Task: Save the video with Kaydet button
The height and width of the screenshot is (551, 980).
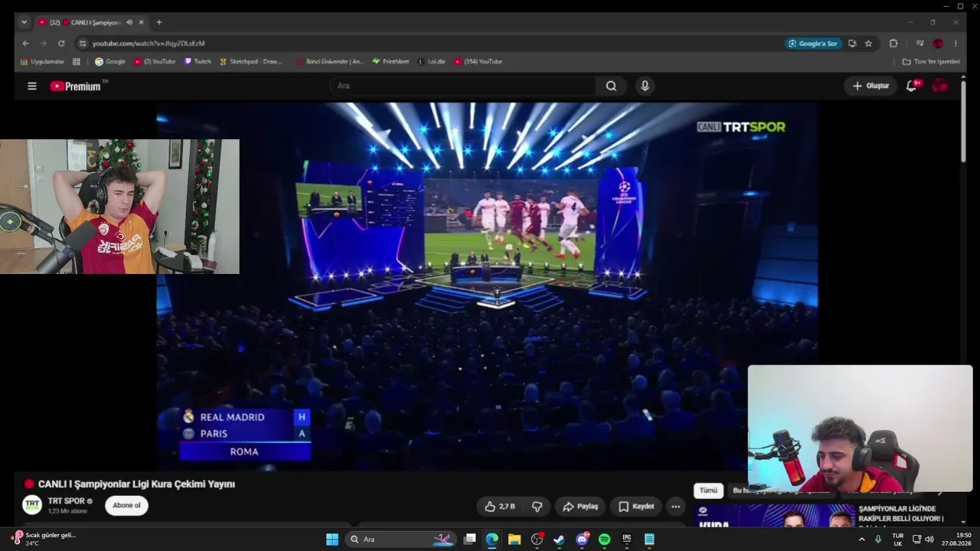Action: [x=636, y=507]
